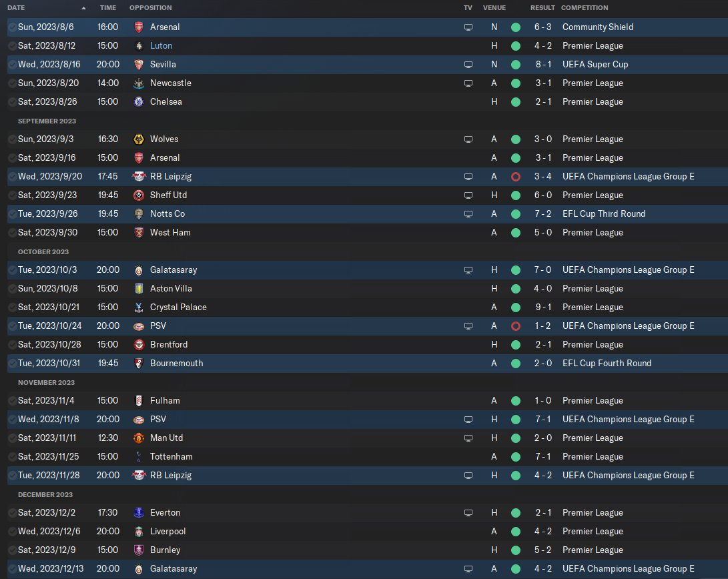This screenshot has width=728, height=579.
Task: Click the Crystal Palace club badge
Action: 139,308
